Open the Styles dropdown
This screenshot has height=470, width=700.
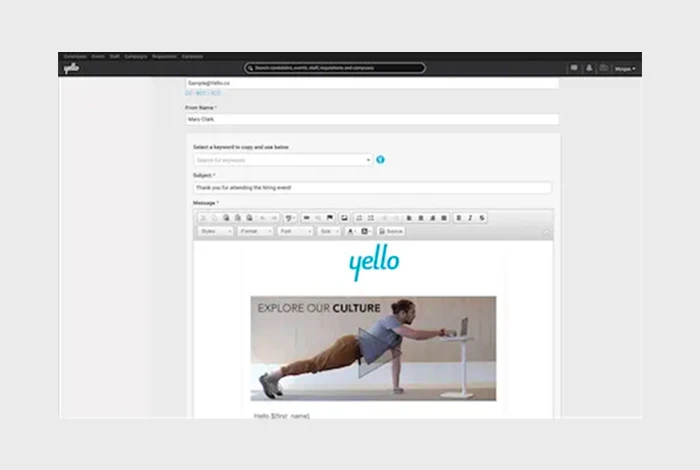[215, 231]
